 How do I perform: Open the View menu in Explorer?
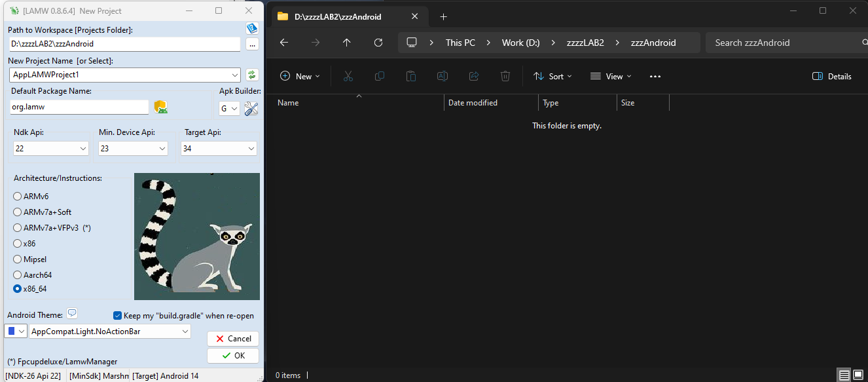(611, 76)
